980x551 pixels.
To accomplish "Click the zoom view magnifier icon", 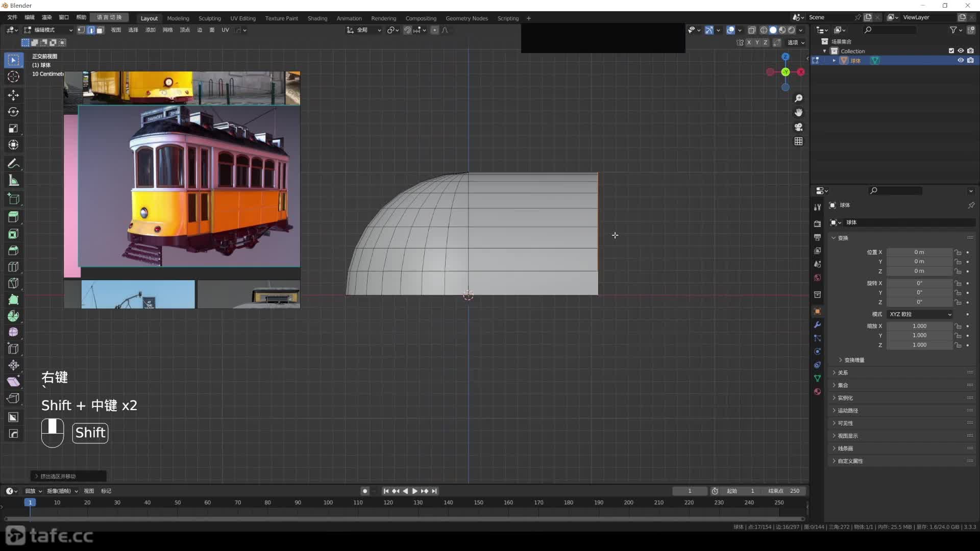I will (x=799, y=98).
